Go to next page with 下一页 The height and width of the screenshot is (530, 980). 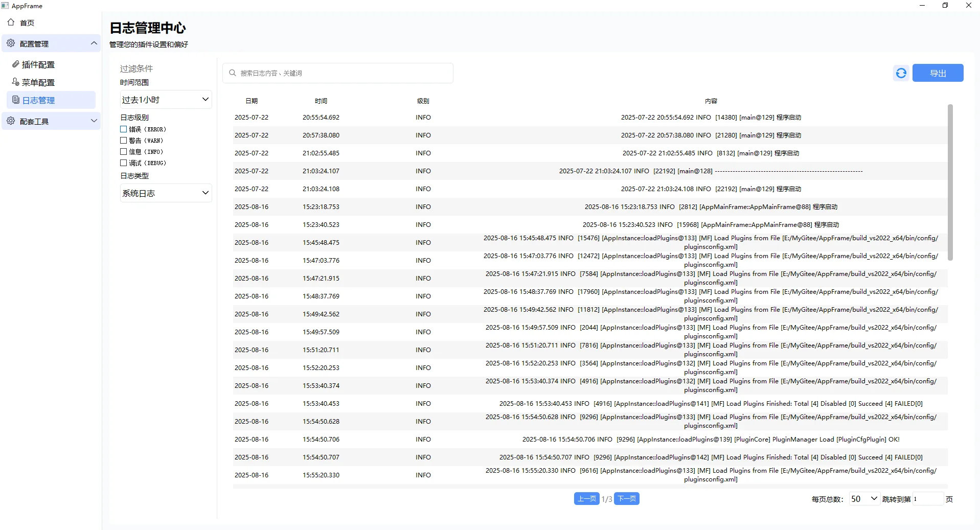[627, 499]
